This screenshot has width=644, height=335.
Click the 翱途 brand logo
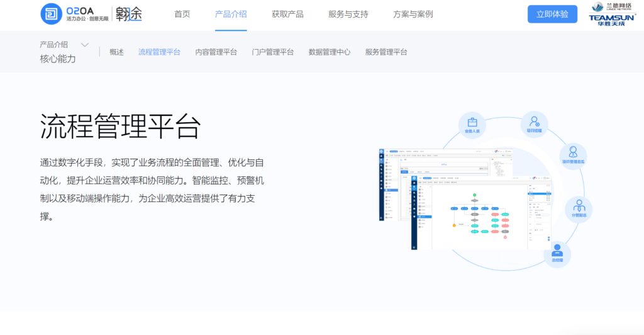128,14
